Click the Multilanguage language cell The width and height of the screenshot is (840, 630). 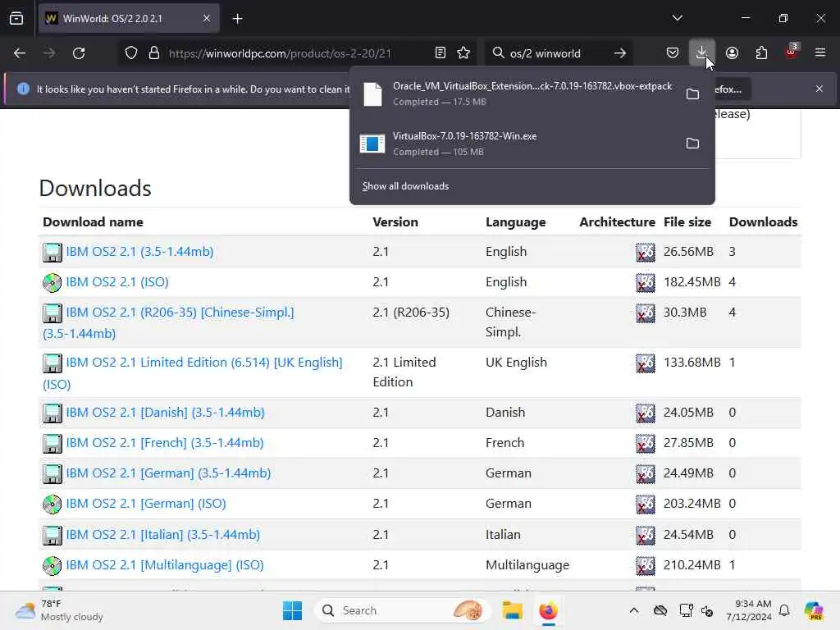click(x=527, y=564)
